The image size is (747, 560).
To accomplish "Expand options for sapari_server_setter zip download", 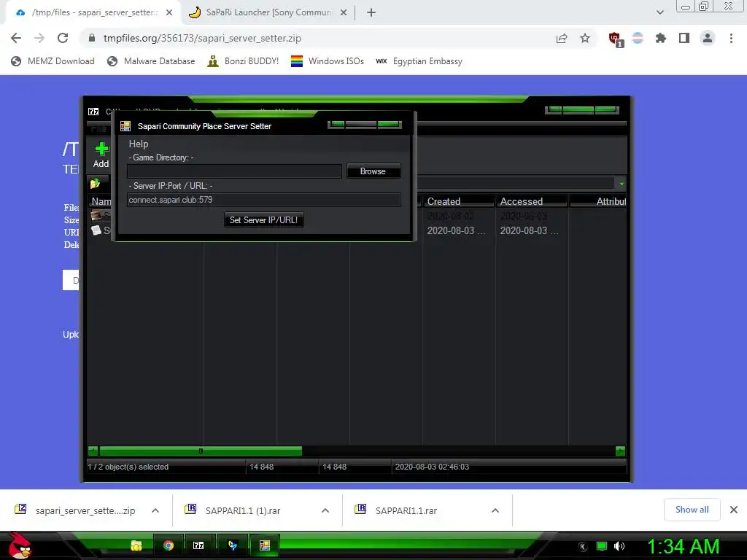I will (155, 510).
